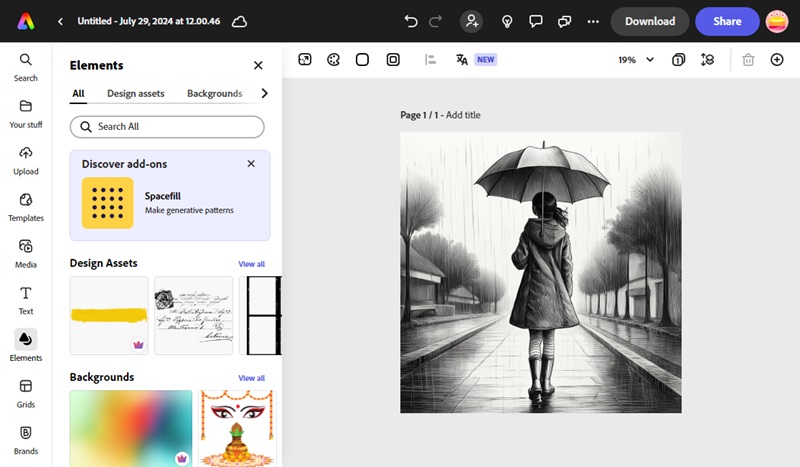Open the Media panel
This screenshot has width=800, height=467.
[26, 254]
